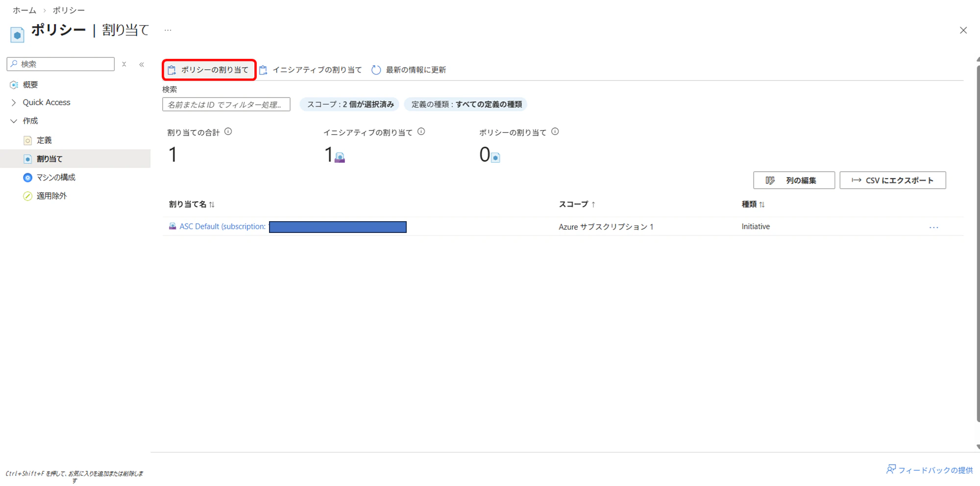The width and height of the screenshot is (980, 486).
Task: Focus the sidebar 検索 box
Action: tap(61, 64)
